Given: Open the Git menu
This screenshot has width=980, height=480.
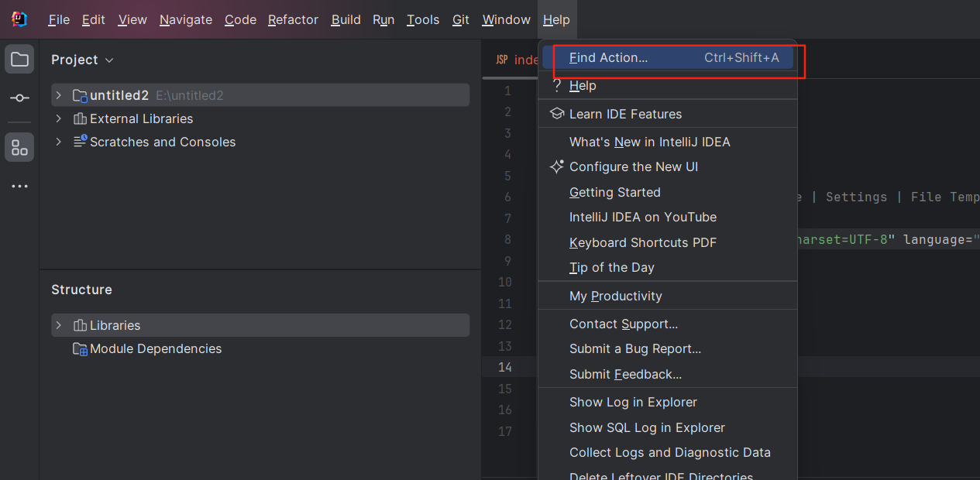Looking at the screenshot, I should pyautogui.click(x=461, y=19).
